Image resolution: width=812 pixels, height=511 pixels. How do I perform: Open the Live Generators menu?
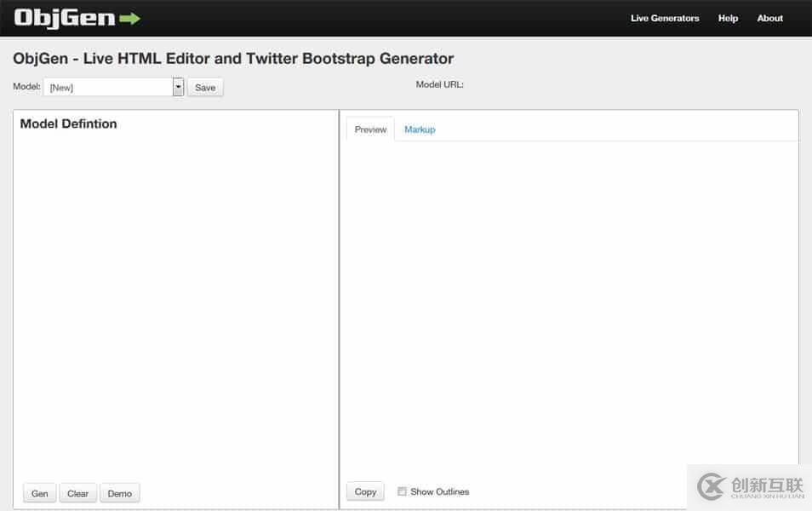664,18
